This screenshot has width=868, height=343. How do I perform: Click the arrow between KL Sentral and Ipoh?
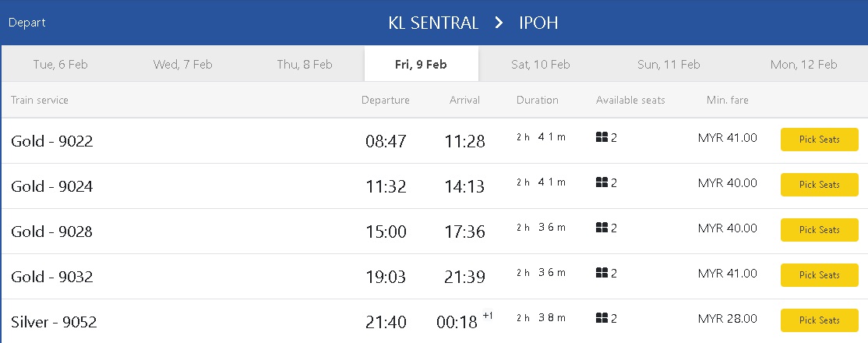pyautogui.click(x=499, y=23)
